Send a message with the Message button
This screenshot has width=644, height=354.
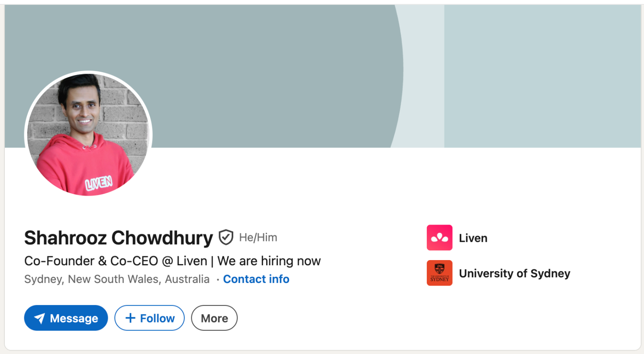click(66, 318)
